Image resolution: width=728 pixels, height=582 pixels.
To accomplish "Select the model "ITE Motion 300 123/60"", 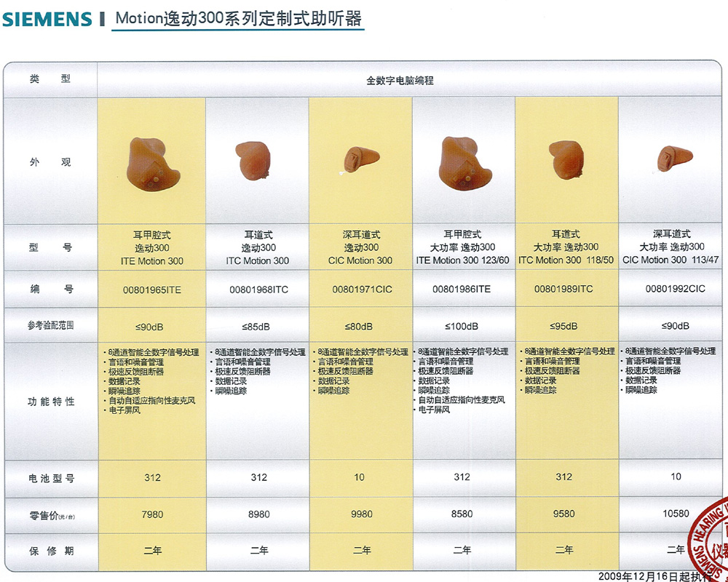I will click(x=462, y=260).
